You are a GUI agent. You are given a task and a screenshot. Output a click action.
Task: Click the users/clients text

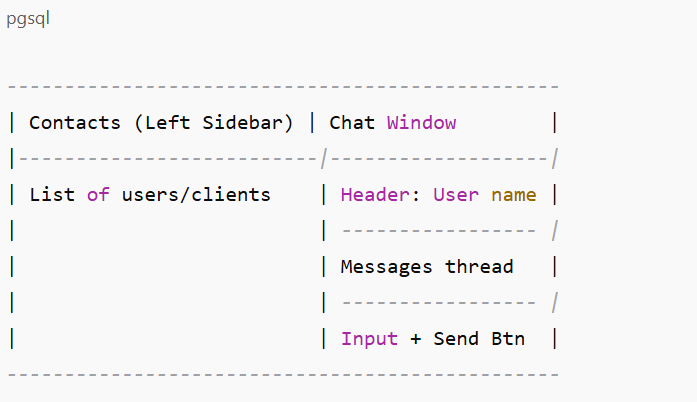point(196,194)
